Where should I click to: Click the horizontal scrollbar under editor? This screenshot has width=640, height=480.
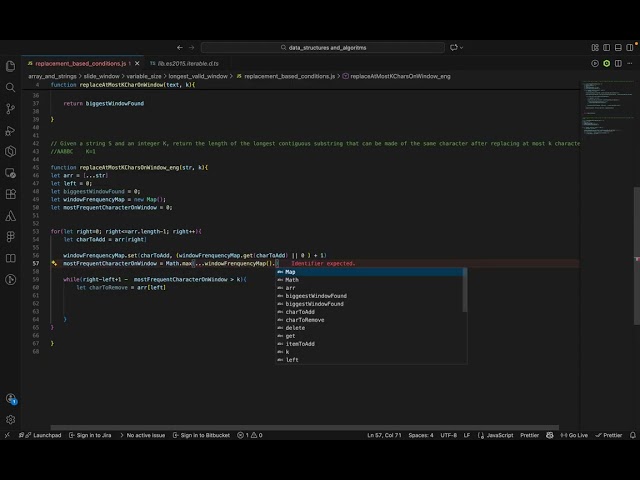click(x=304, y=427)
